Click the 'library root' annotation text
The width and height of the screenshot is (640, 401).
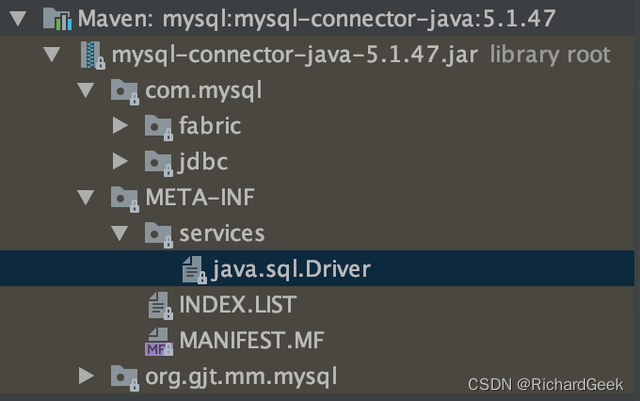[x=550, y=55]
